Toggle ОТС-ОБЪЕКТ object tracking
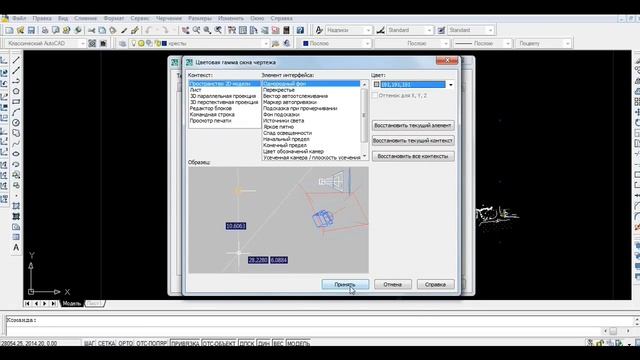The height and width of the screenshot is (360, 640). click(x=219, y=343)
